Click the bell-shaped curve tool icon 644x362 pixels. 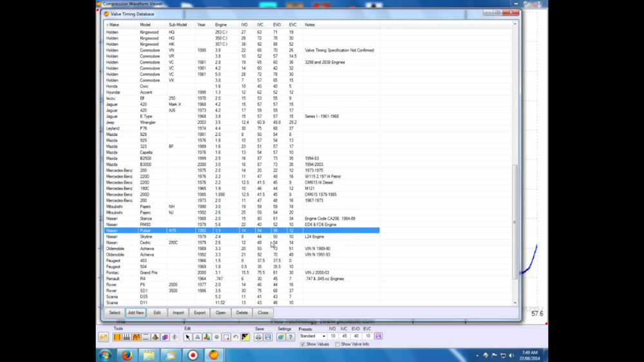pos(155,337)
